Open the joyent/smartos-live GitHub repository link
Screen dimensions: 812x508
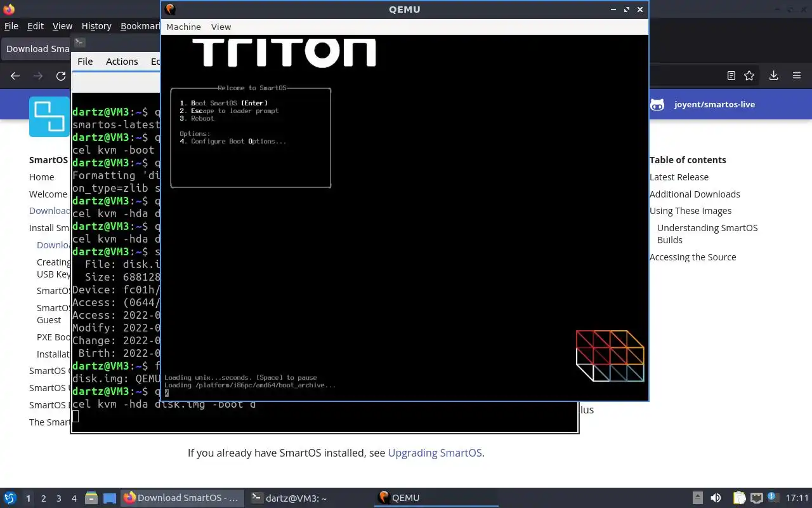coord(703,104)
